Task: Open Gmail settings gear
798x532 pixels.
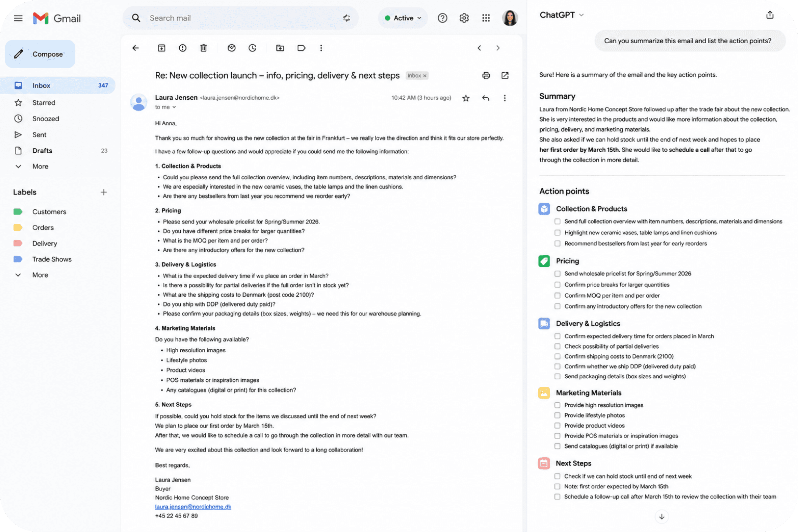Action: tap(464, 18)
